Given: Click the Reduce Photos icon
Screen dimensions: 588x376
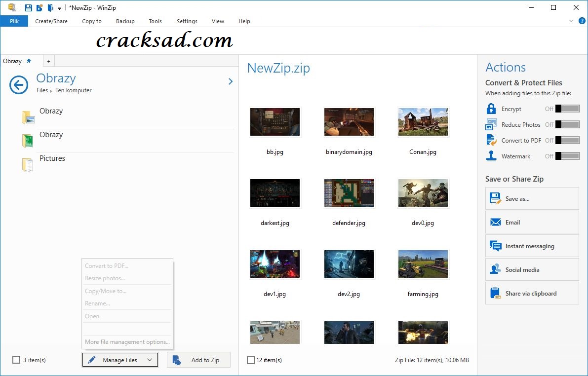Looking at the screenshot, I should pos(491,124).
